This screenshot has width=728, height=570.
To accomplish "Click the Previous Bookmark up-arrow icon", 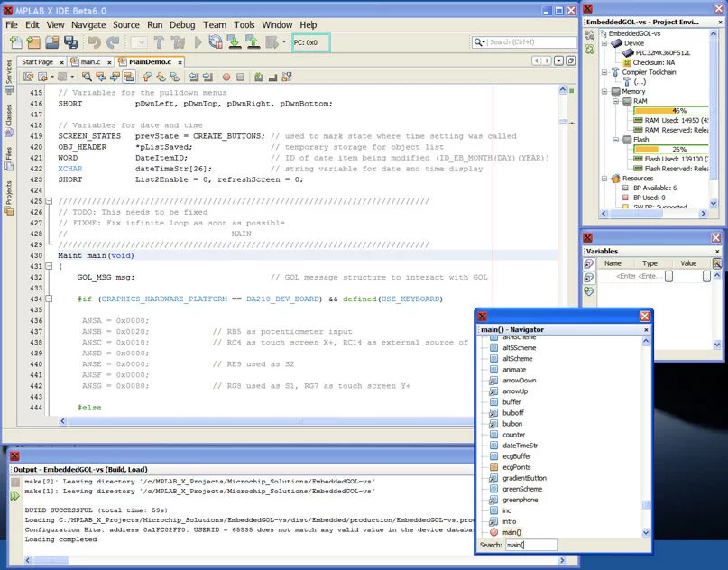I will [147, 77].
